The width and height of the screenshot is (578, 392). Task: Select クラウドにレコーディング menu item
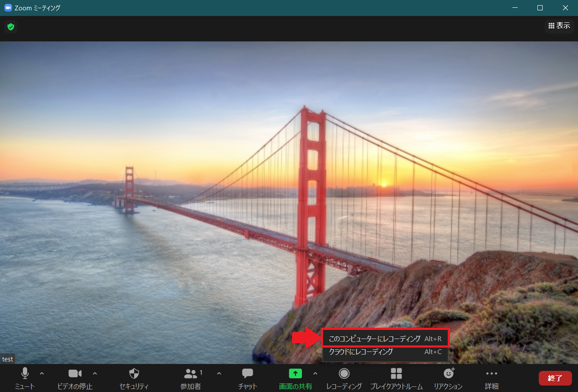pos(385,352)
